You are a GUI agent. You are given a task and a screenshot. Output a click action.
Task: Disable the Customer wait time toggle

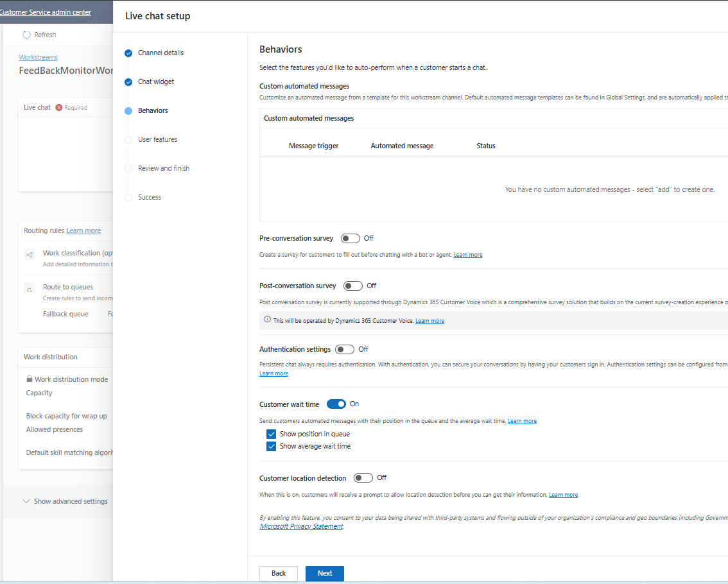coord(336,404)
